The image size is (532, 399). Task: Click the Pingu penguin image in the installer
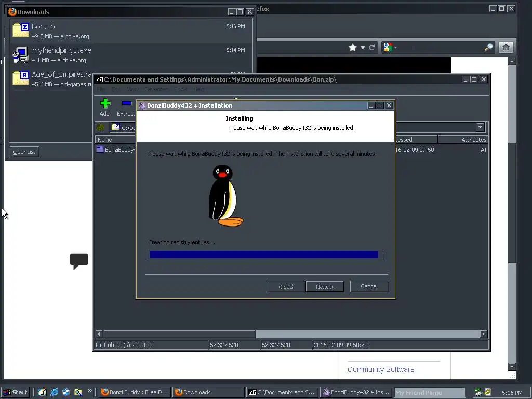pyautogui.click(x=225, y=196)
